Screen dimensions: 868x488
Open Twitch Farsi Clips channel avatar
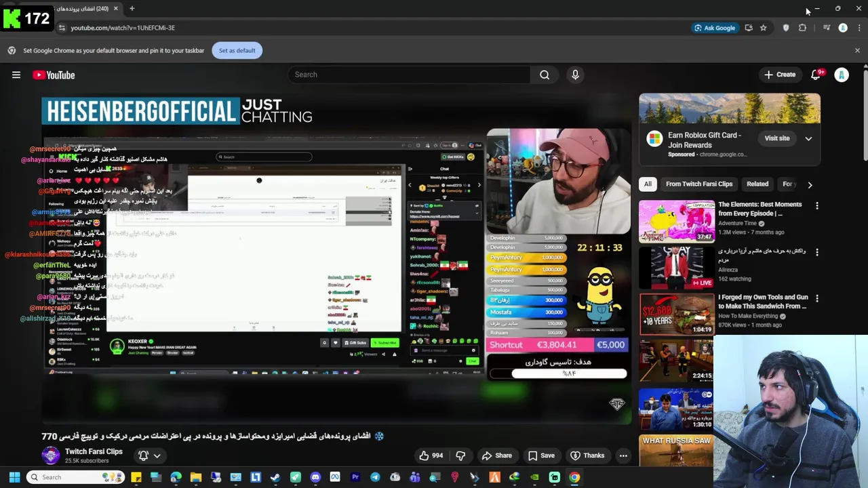(51, 455)
